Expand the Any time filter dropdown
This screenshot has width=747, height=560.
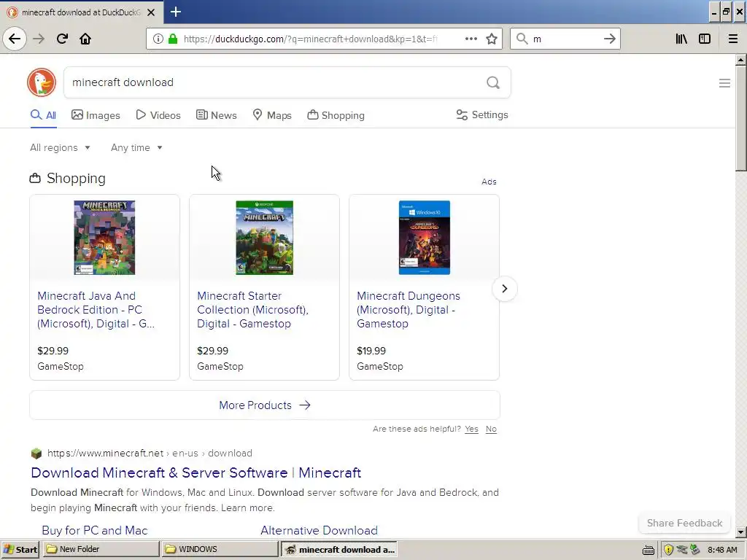(136, 147)
